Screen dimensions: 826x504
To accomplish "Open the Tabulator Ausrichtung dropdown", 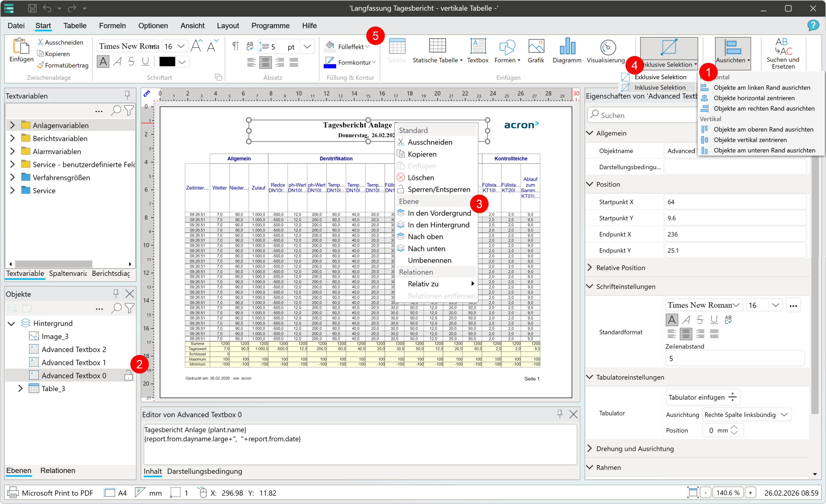I will pos(784,415).
